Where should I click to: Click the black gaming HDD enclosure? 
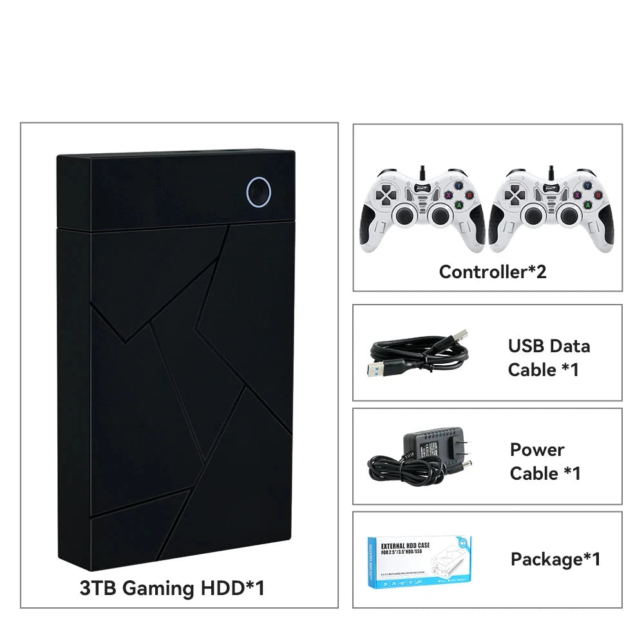176,360
